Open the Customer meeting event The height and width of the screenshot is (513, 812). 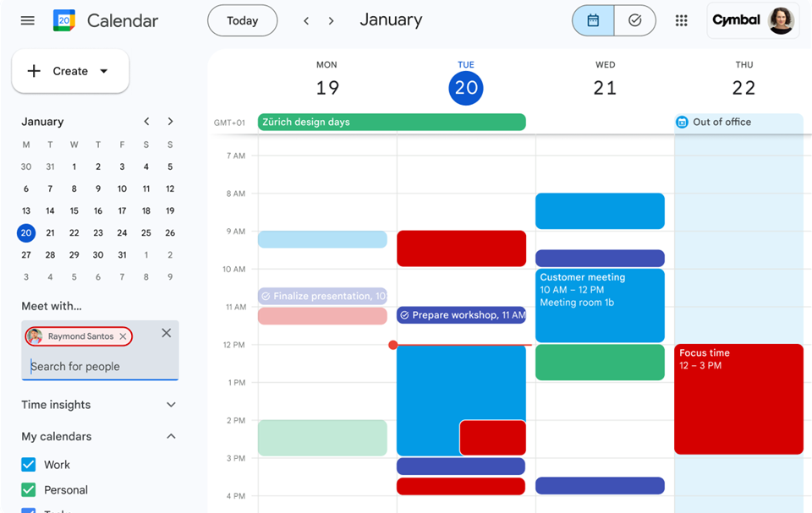600,305
